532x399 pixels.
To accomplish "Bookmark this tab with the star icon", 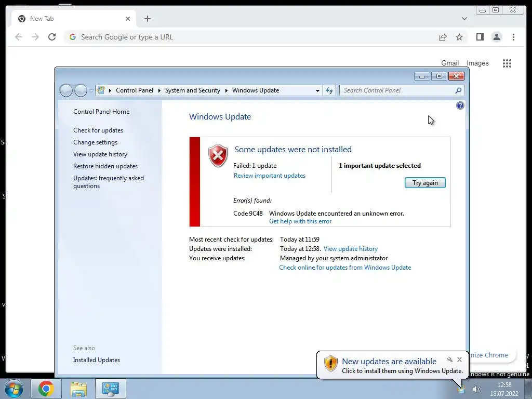I will [459, 37].
